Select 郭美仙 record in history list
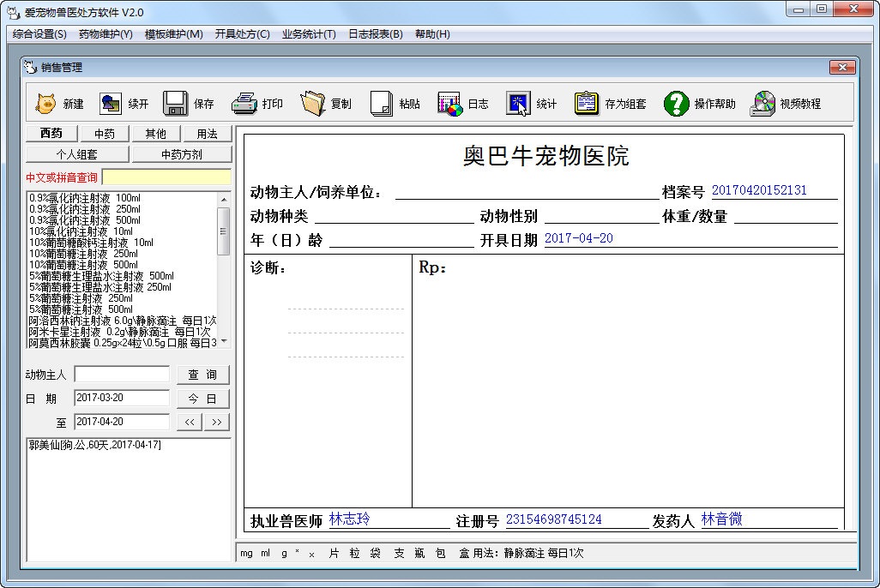880x588 pixels. 94,446
